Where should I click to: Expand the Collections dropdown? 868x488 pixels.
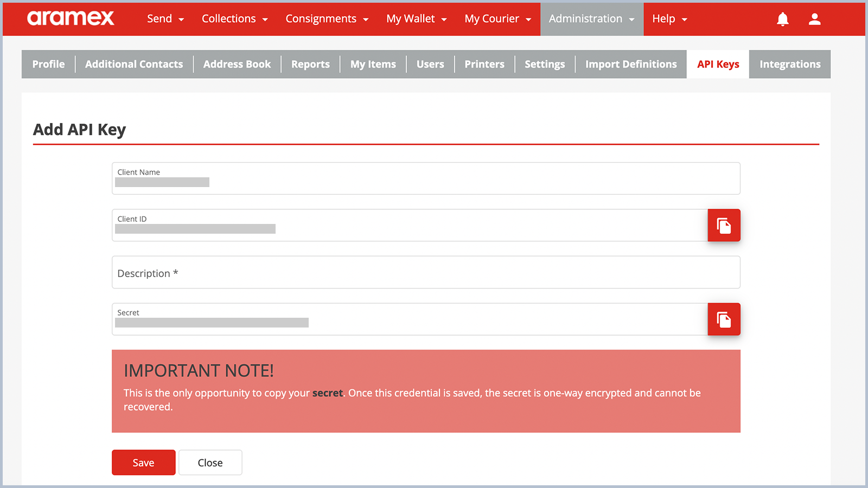[234, 18]
